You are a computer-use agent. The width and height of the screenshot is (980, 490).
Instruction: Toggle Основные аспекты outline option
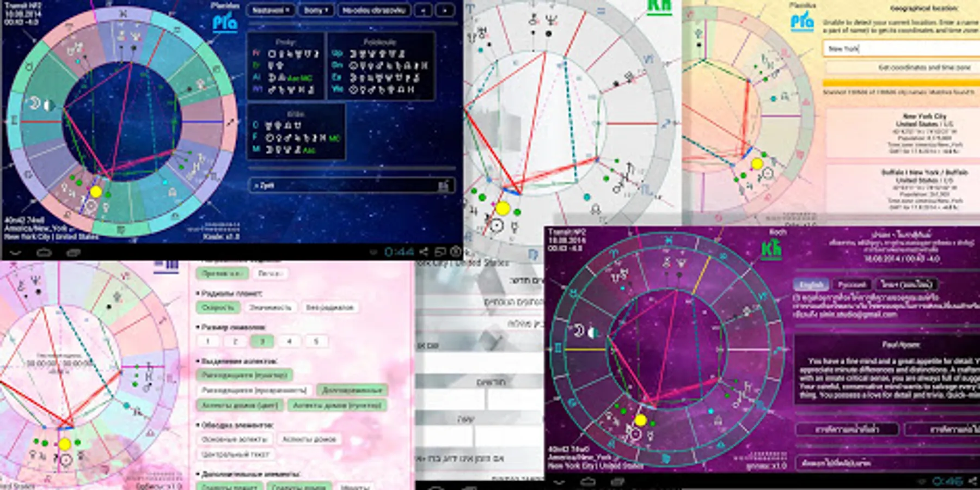(234, 439)
